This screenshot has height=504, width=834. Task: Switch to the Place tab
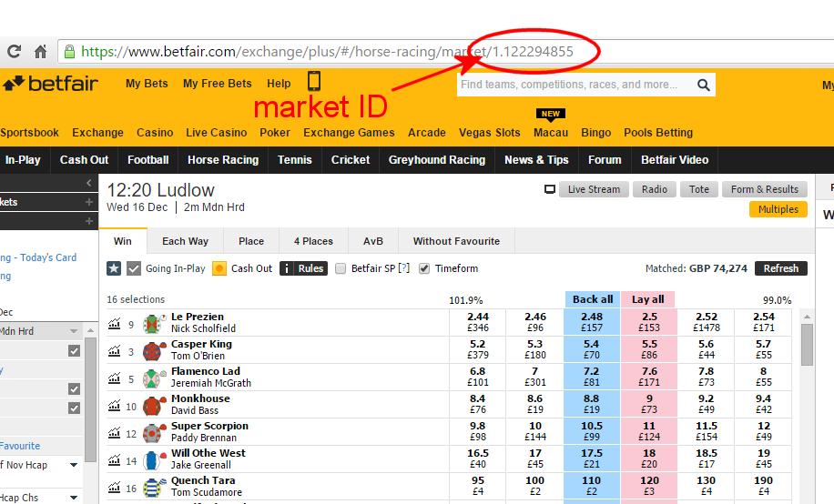[x=251, y=241]
